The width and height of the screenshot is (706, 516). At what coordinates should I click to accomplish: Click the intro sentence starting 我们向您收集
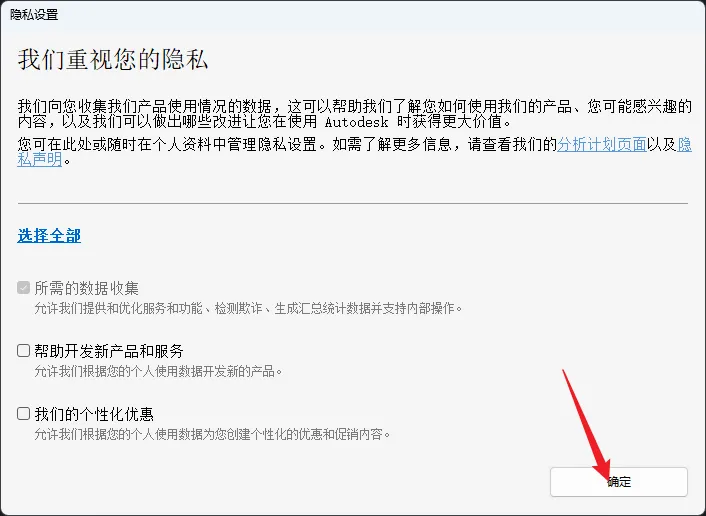[354, 114]
